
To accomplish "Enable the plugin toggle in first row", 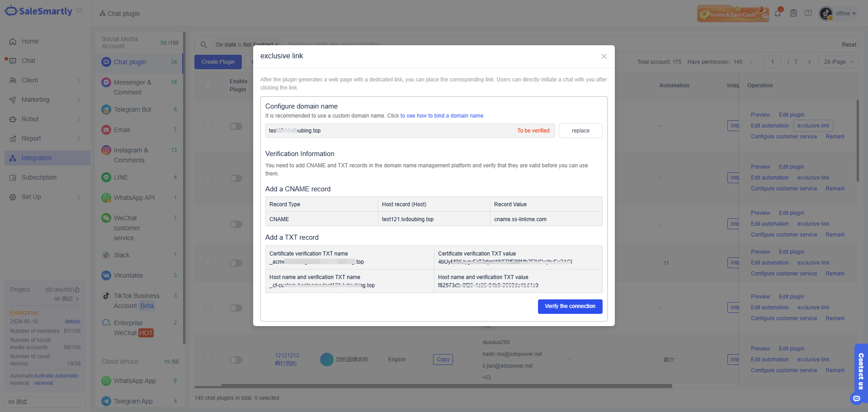I will [x=236, y=126].
